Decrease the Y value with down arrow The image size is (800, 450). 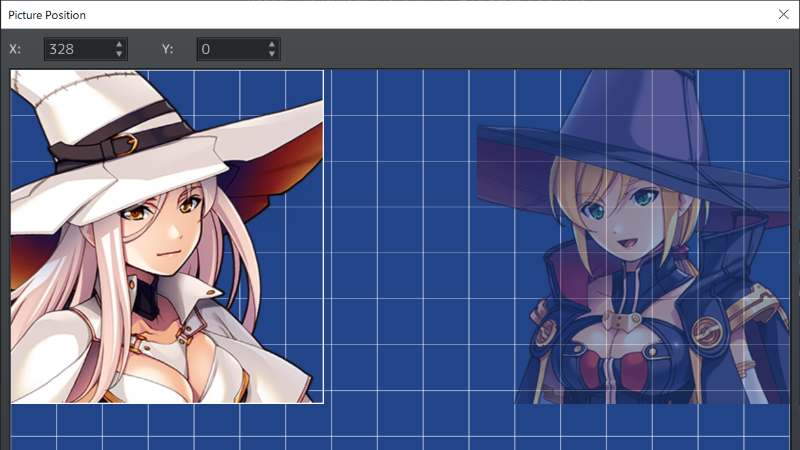click(272, 54)
